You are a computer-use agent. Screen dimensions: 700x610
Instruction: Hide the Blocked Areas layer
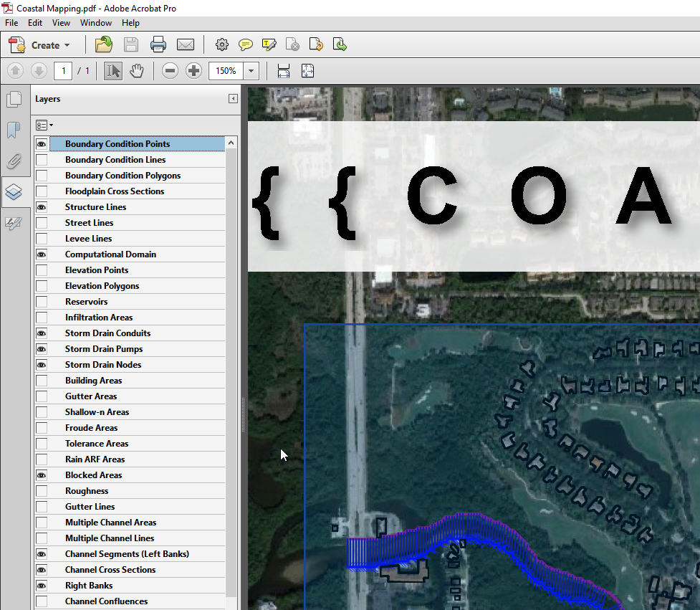[42, 475]
